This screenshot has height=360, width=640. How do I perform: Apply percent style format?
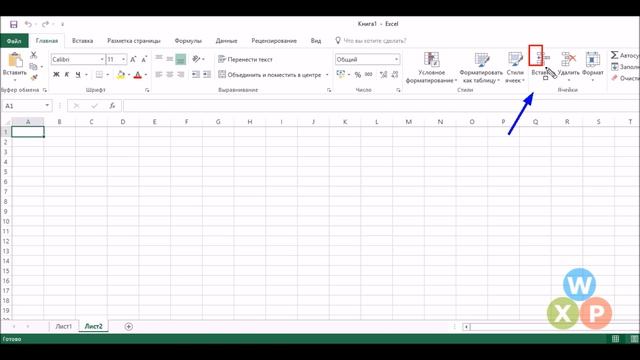click(358, 75)
